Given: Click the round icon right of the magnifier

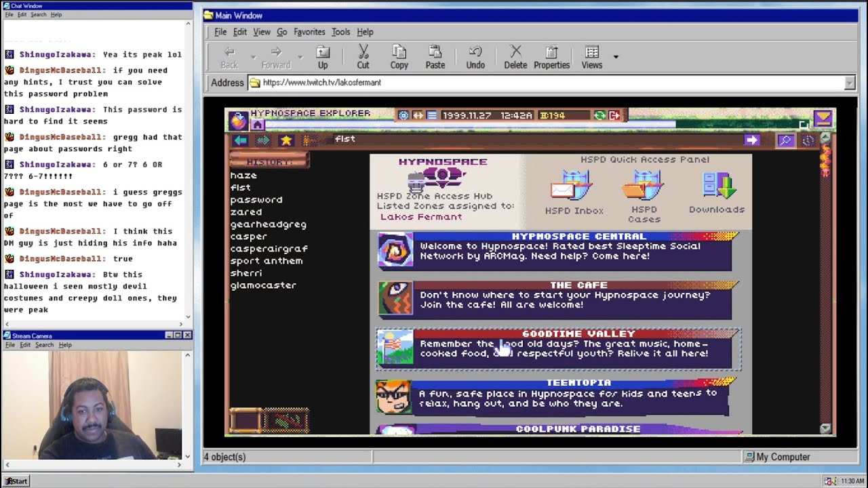Looking at the screenshot, I should [x=808, y=140].
